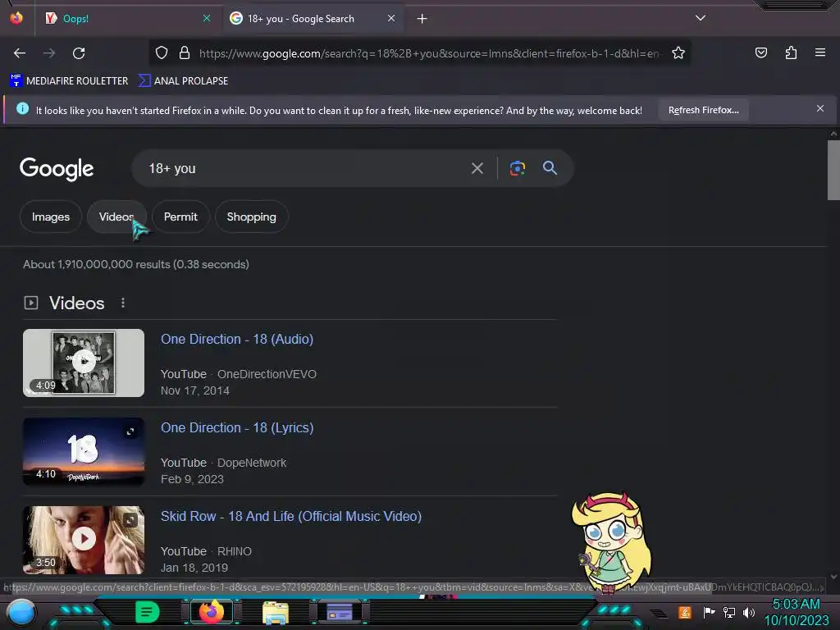The height and width of the screenshot is (630, 840).
Task: Open Google Lens search by image
Action: pyautogui.click(x=517, y=168)
